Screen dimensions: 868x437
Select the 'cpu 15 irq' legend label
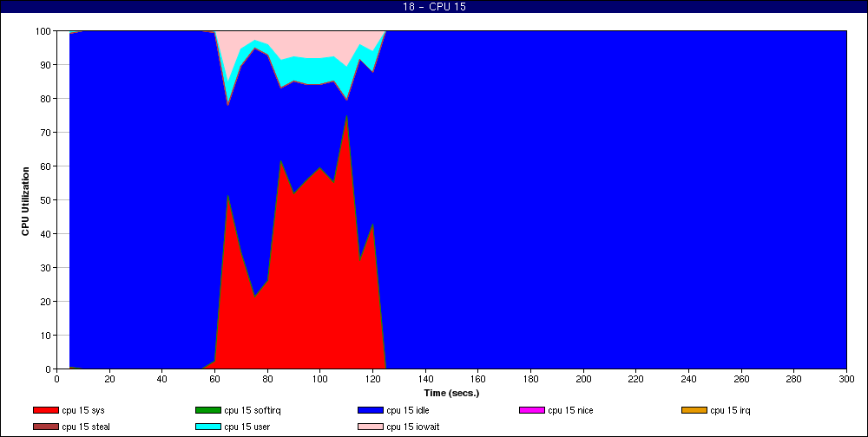coord(730,410)
